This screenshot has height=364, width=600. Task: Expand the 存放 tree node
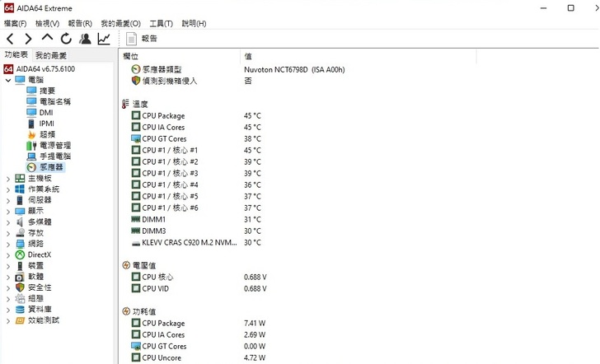tap(8, 233)
